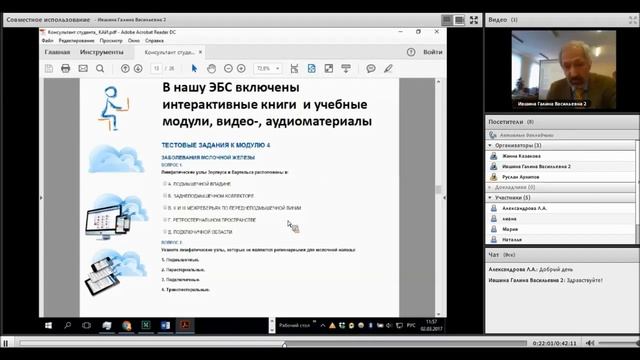Screen dimensions: 640x360
Task: Click the Save file icon in Acrobat toolbar
Action: (49, 69)
